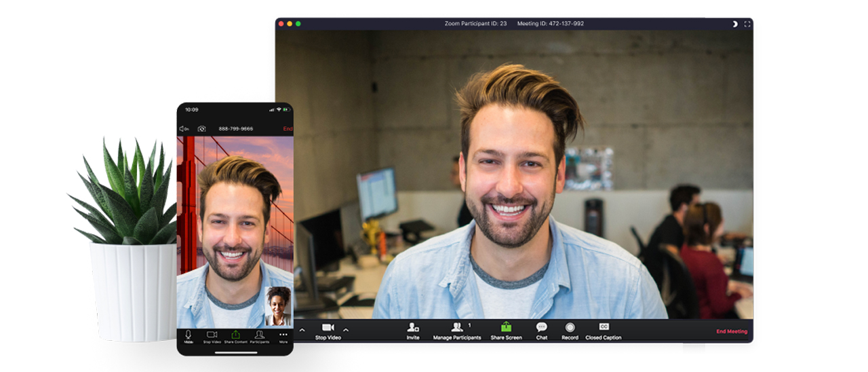Expand video options arrow next to Stop Video

click(x=346, y=330)
